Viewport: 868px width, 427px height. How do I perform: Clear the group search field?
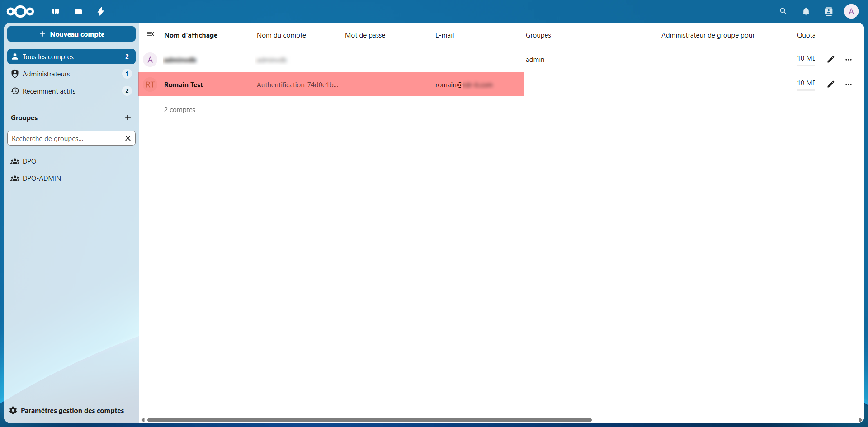pos(128,138)
